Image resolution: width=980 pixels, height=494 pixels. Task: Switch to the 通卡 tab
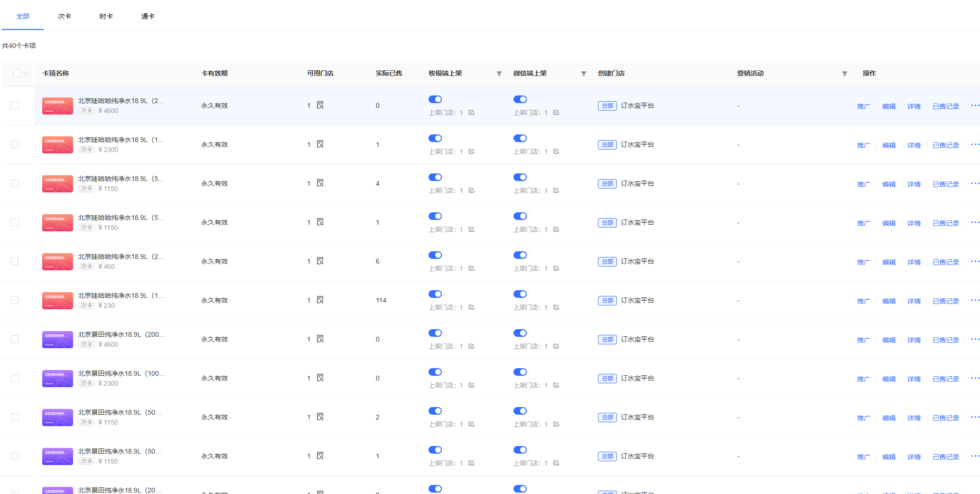pos(148,16)
